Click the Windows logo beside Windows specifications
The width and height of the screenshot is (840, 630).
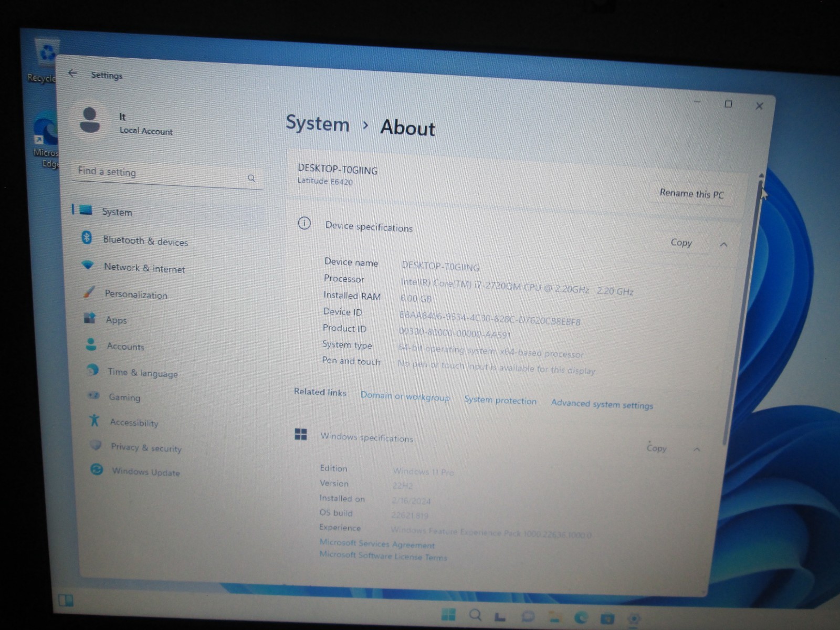click(x=301, y=434)
